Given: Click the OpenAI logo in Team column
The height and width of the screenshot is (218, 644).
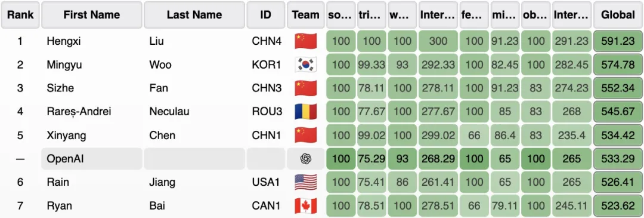Looking at the screenshot, I should click(305, 158).
